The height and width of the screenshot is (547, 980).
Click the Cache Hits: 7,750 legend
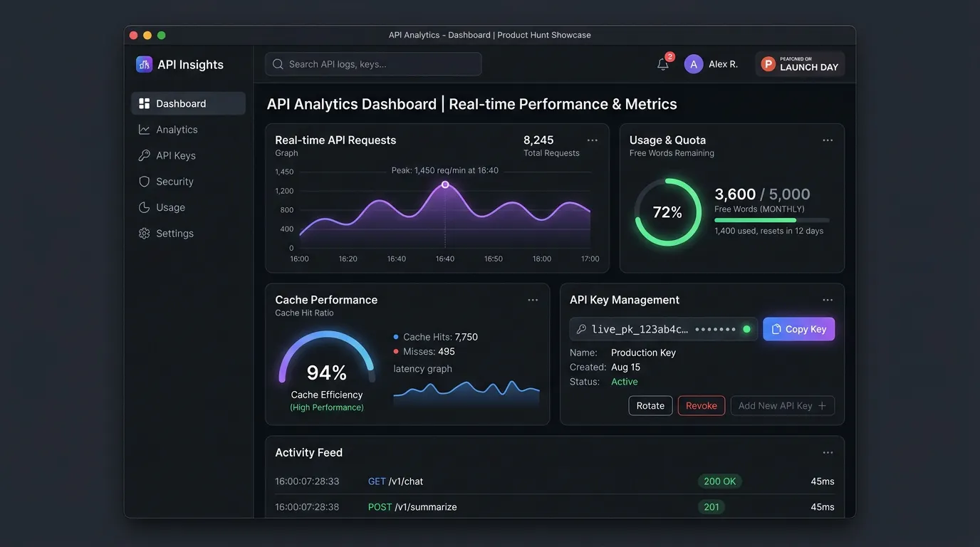tap(435, 337)
